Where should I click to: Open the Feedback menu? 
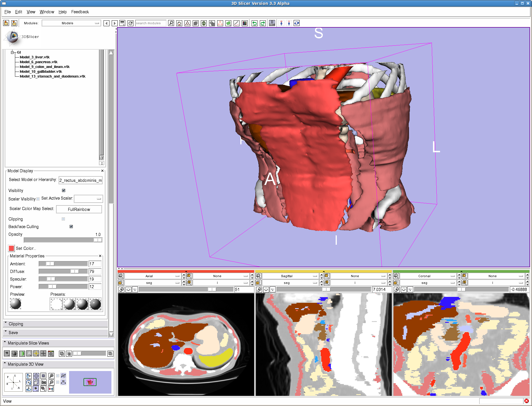80,12
